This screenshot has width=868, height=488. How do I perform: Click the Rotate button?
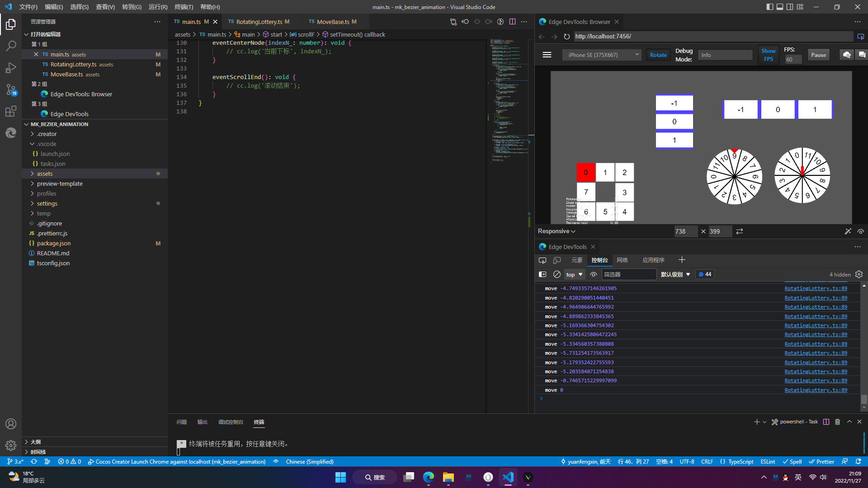[x=658, y=55]
